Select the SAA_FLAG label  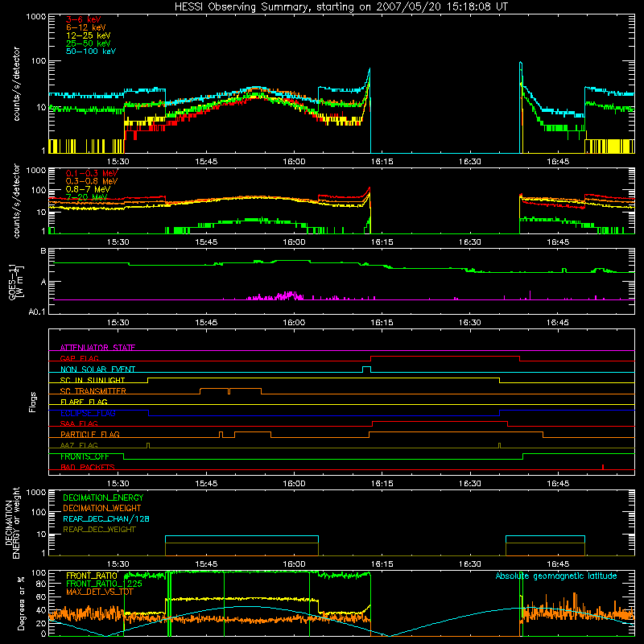click(x=79, y=423)
